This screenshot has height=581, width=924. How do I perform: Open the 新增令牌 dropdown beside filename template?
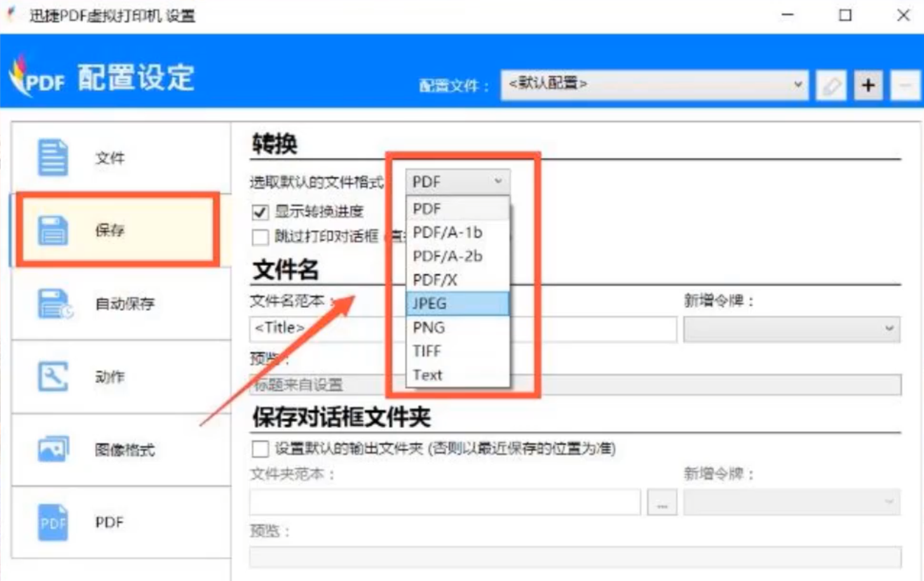791,329
